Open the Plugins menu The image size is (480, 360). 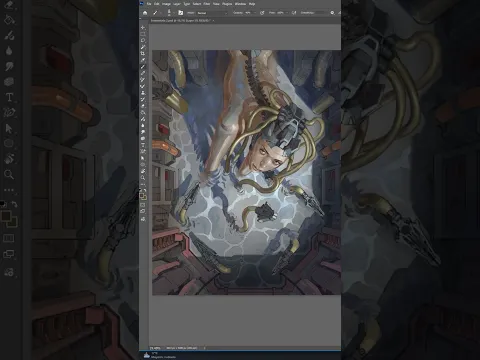pyautogui.click(x=227, y=4)
